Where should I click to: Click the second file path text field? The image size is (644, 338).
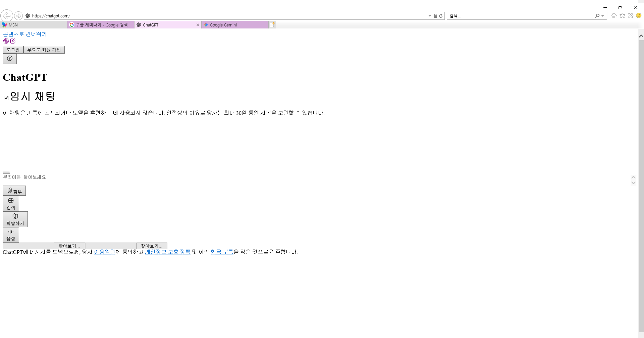click(111, 246)
